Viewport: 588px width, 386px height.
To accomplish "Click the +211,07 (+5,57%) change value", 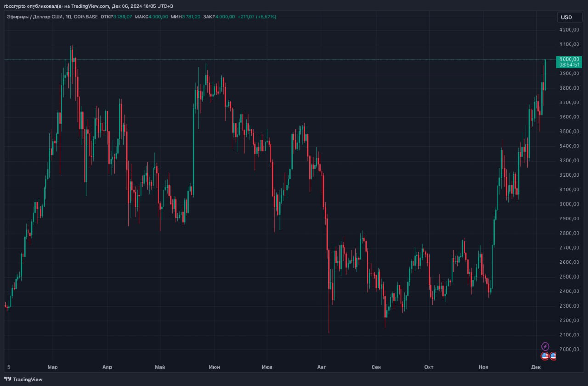I will click(x=256, y=17).
